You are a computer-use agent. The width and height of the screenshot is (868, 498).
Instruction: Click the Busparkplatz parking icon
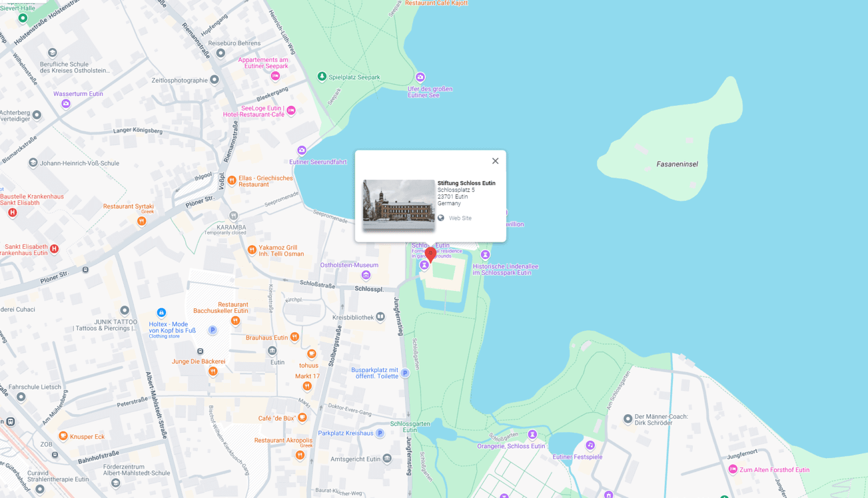point(405,373)
